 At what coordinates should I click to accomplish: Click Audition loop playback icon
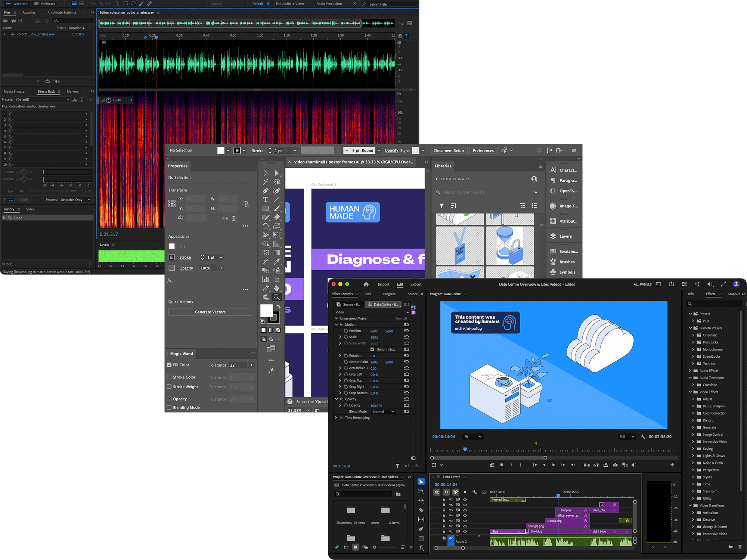pos(47,81)
